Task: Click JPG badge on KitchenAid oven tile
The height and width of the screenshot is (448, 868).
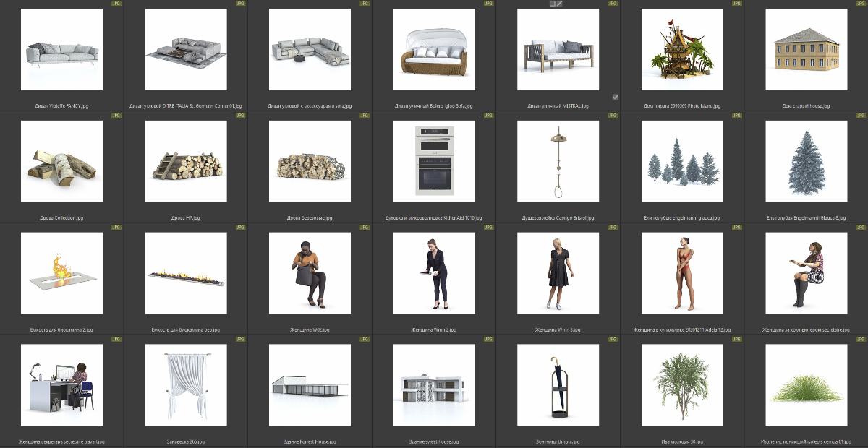Action: tap(488, 115)
